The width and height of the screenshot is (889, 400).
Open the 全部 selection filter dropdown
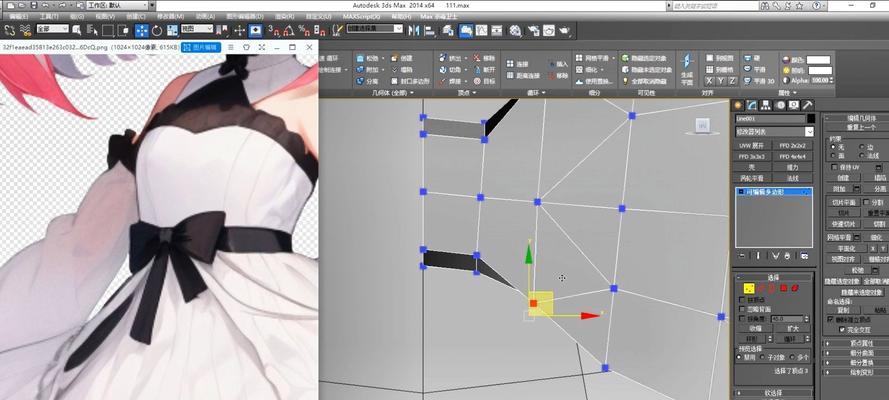pyautogui.click(x=52, y=29)
